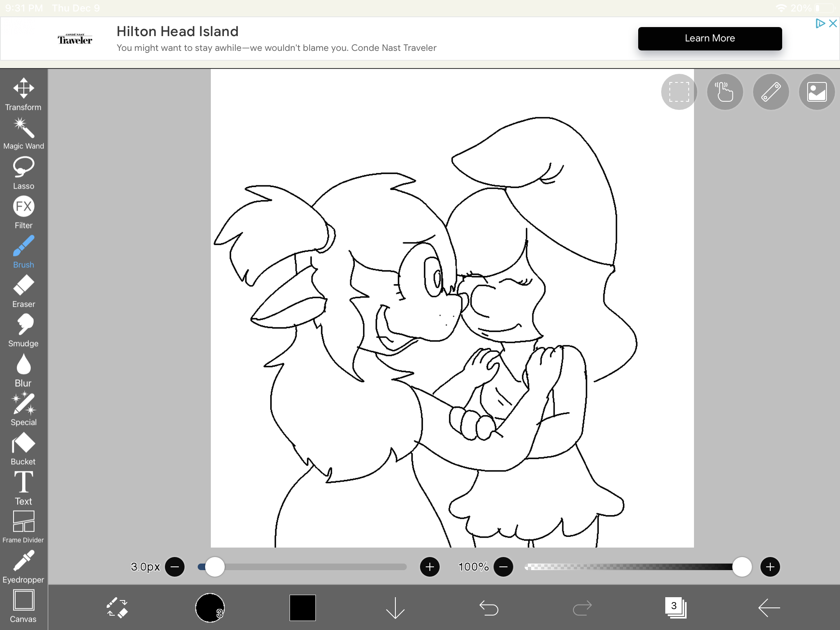840x630 pixels.
Task: Open the Special brush menu
Action: [23, 409]
